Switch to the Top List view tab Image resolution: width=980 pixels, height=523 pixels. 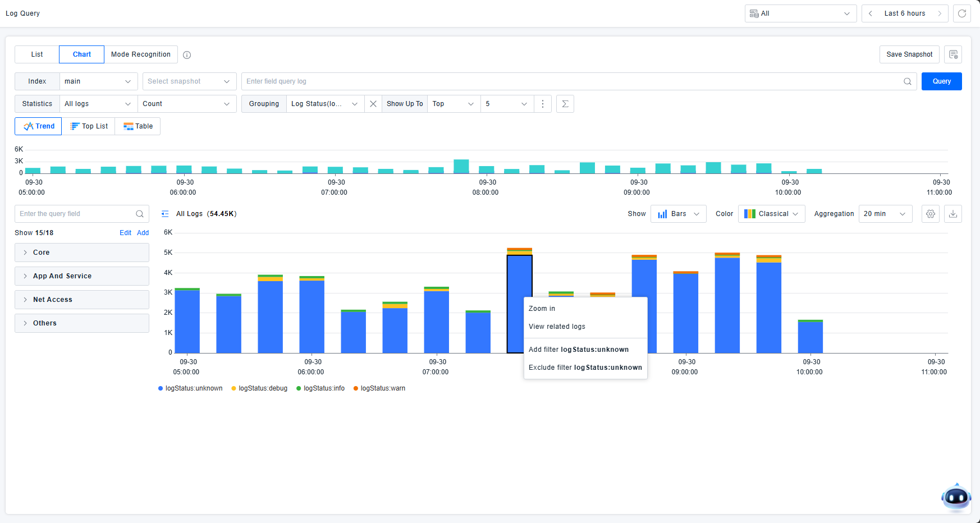(89, 126)
